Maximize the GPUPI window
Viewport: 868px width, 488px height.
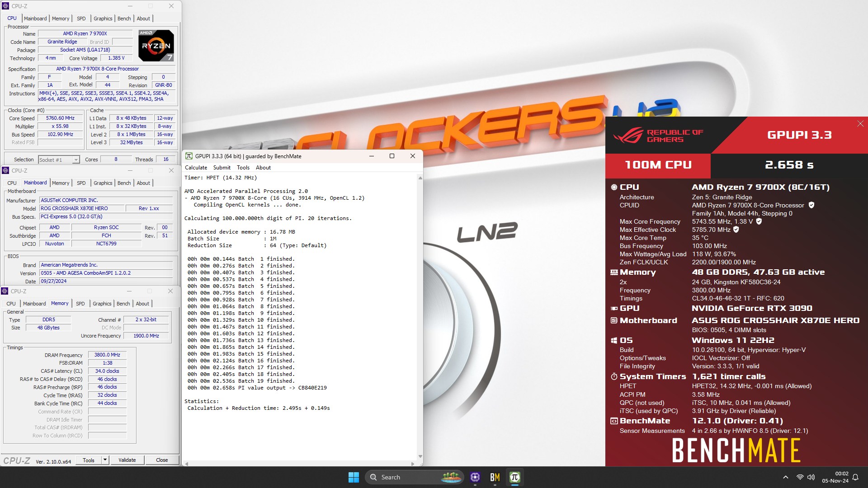[x=392, y=156]
